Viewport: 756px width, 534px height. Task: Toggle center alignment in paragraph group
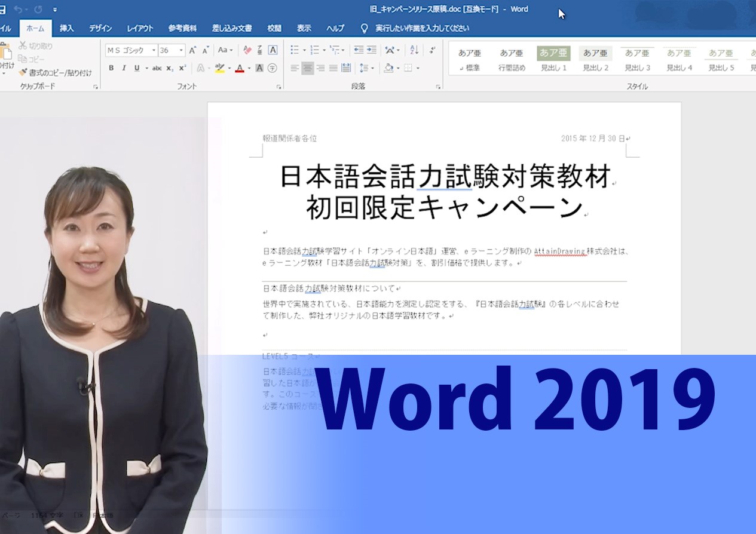(x=307, y=68)
